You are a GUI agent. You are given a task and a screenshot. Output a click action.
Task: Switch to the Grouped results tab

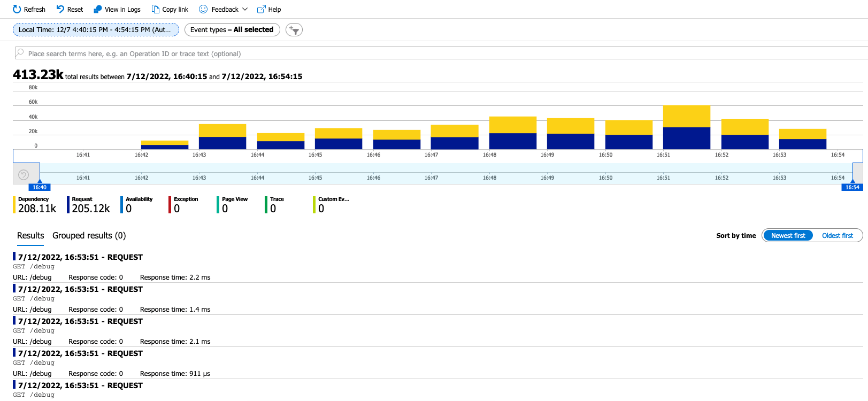89,236
